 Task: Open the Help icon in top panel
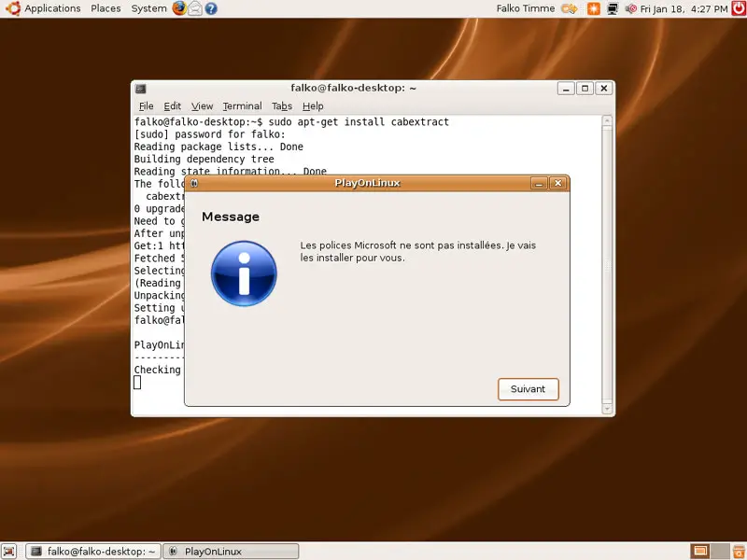211,8
